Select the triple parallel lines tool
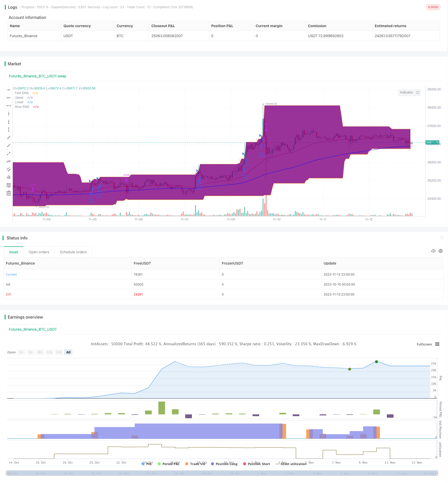 [x=9, y=177]
